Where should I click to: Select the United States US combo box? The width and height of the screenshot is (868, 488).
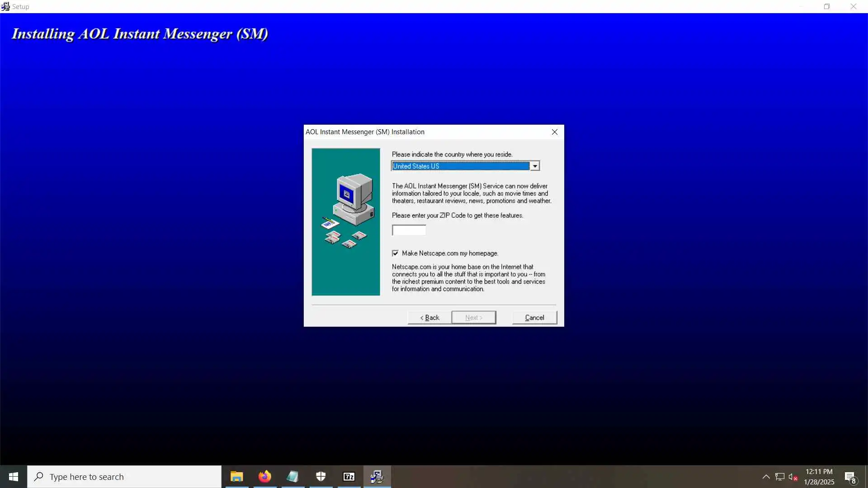click(460, 166)
